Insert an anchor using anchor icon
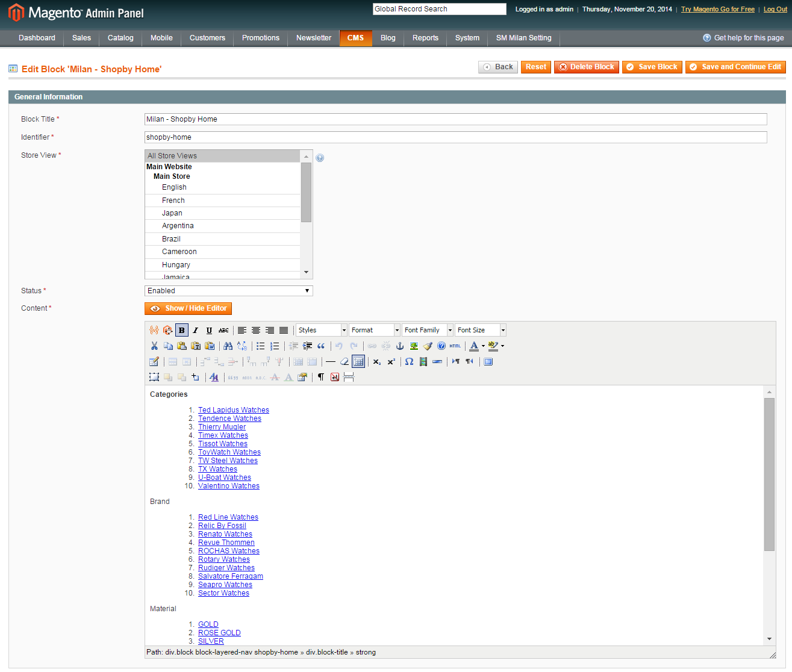792x672 pixels. click(400, 346)
